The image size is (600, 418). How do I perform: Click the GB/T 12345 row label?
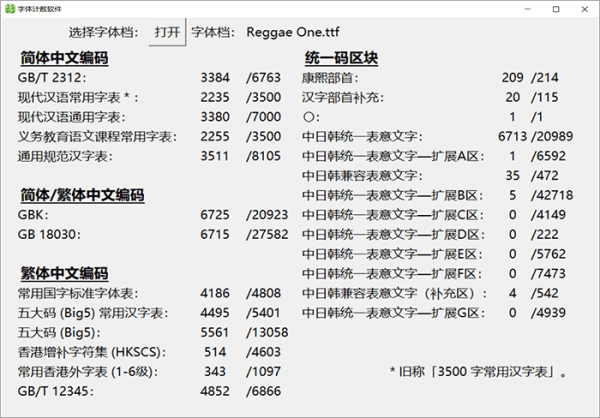click(x=55, y=391)
